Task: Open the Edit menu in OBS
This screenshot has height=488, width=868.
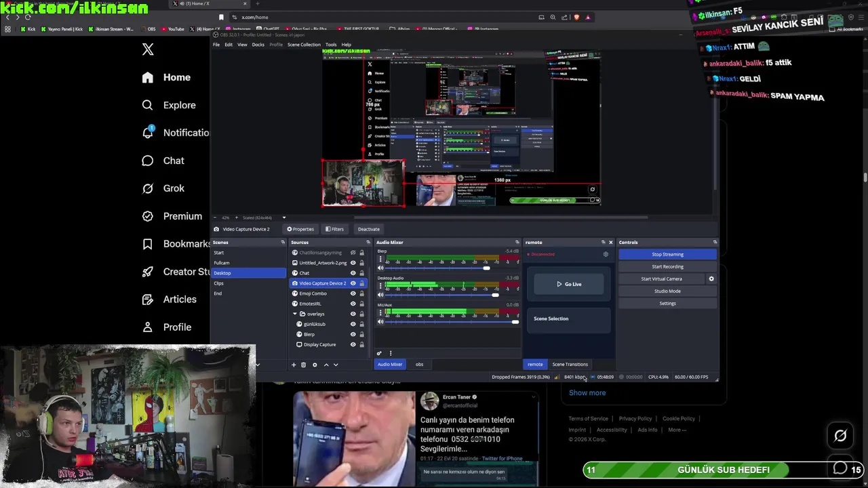Action: (x=229, y=45)
